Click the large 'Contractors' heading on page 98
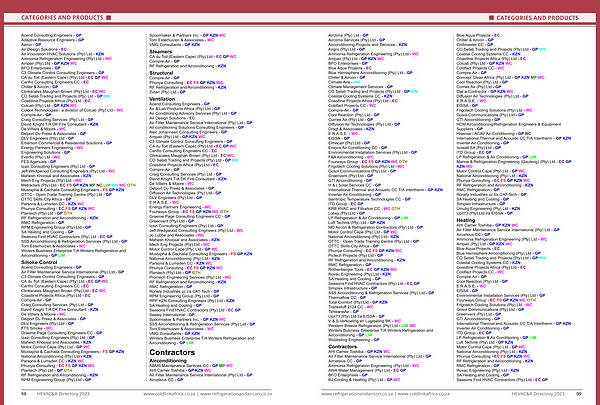The image size is (600, 405). pyautogui.click(x=172, y=352)
